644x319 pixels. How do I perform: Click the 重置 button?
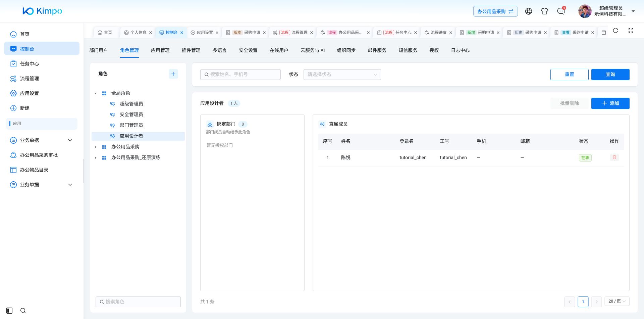pos(569,75)
